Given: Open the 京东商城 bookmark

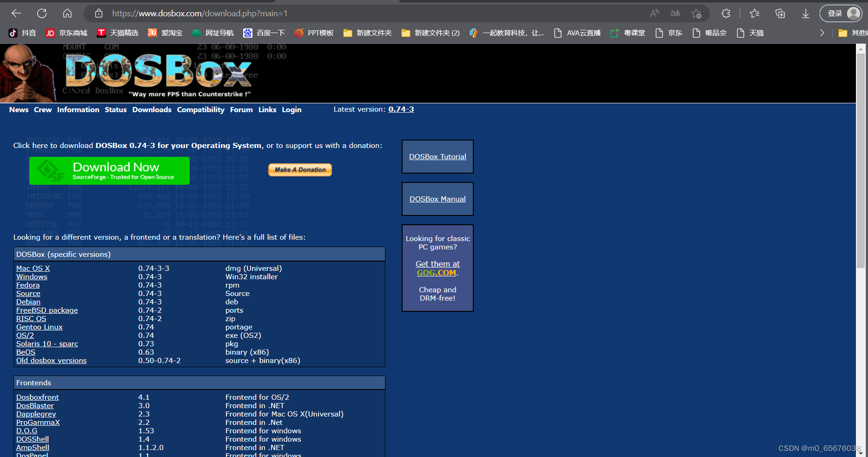Looking at the screenshot, I should pos(66,33).
